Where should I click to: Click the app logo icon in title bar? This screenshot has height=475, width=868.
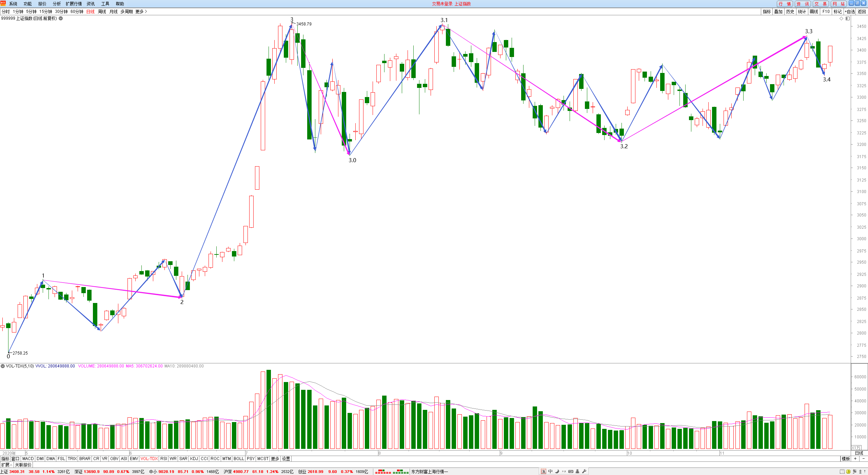click(x=3, y=3)
